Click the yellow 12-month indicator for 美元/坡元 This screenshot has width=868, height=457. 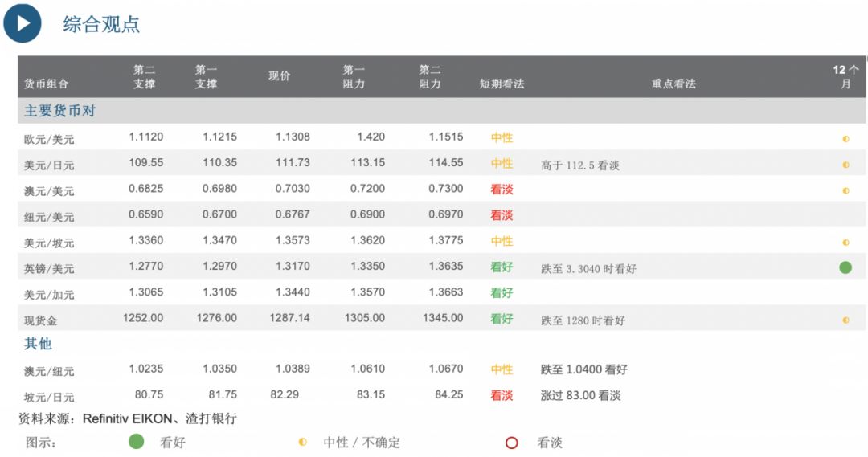845,242
